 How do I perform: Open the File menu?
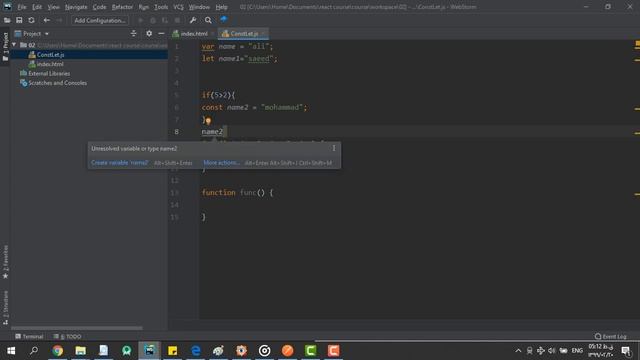22,7
